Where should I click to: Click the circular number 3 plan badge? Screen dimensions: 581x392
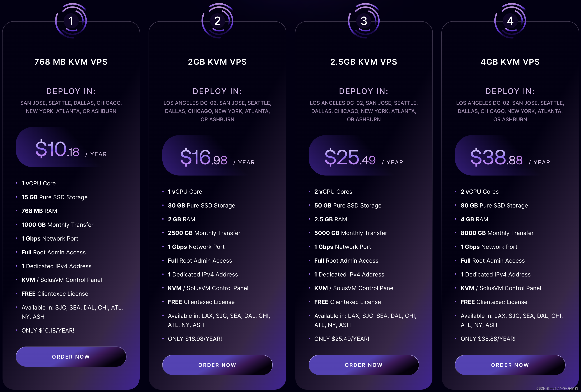point(364,21)
